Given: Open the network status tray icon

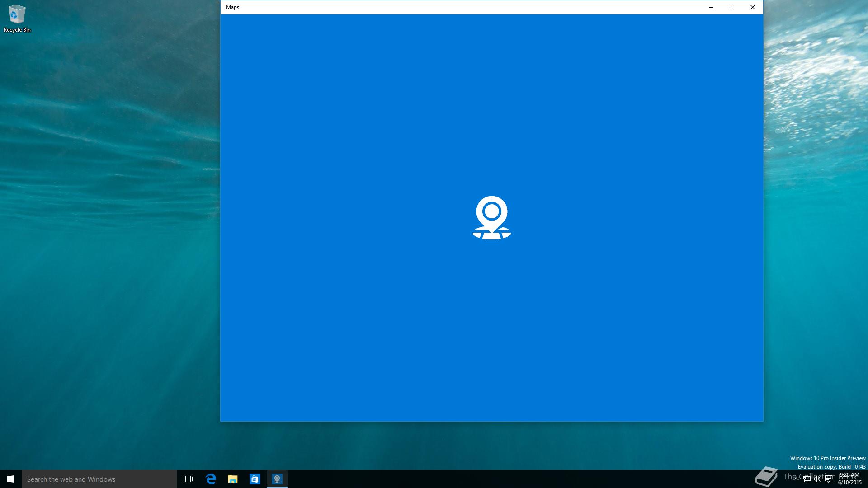Looking at the screenshot, I should 807,479.
